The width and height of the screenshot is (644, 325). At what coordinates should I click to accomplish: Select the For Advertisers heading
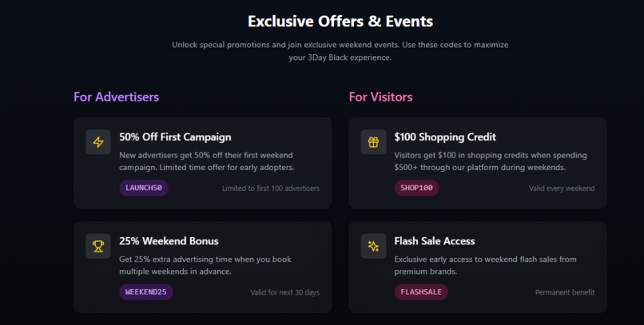[116, 97]
